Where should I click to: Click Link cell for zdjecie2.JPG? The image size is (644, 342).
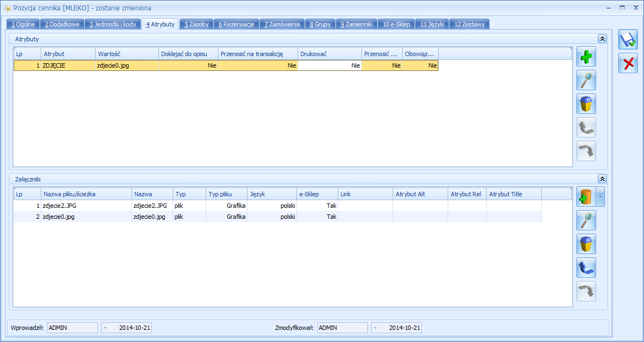366,206
